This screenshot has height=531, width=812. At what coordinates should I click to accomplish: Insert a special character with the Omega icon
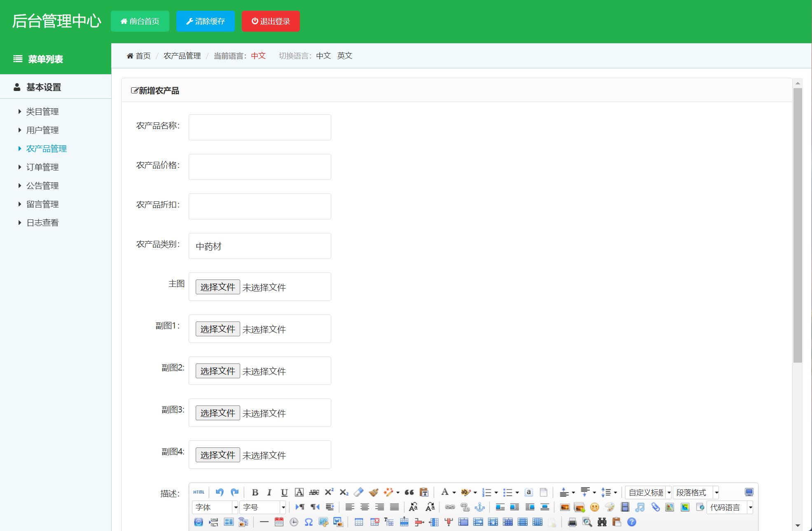click(309, 522)
